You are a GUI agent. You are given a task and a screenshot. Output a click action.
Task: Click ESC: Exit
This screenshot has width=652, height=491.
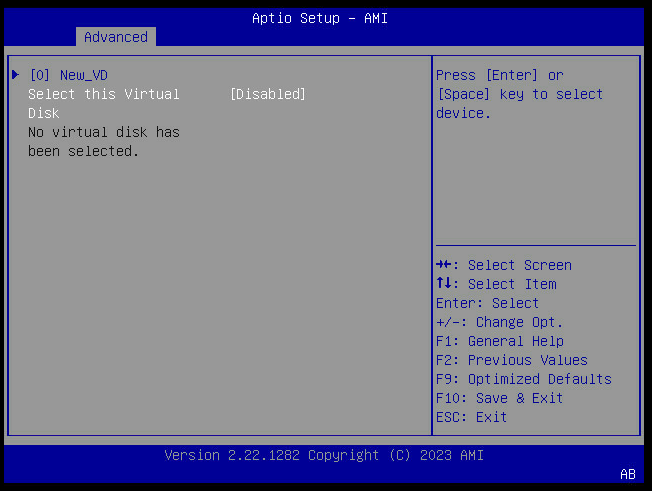tap(472, 417)
